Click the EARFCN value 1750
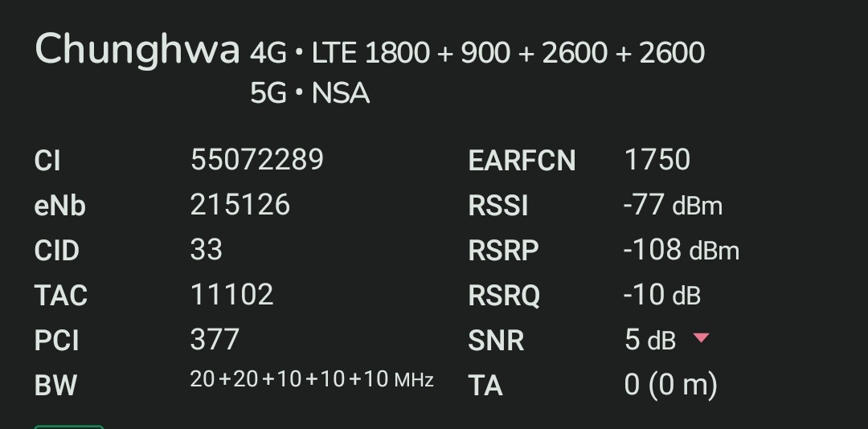 657,160
